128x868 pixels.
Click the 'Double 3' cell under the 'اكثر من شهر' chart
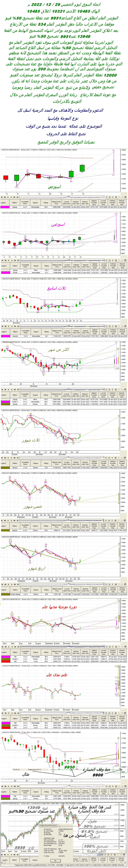[x=15, y=402]
